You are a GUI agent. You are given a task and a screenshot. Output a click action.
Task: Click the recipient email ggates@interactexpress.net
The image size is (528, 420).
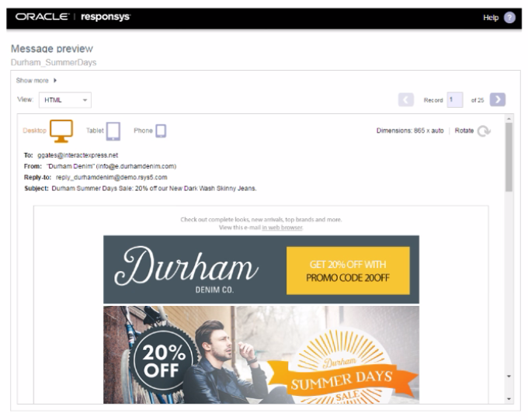coord(78,155)
